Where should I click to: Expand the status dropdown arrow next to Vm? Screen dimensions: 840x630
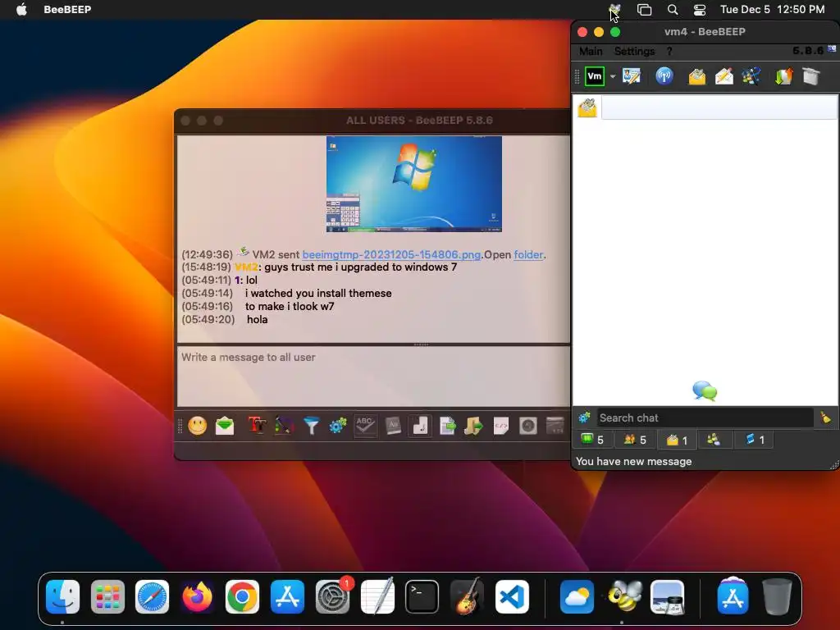tap(613, 76)
